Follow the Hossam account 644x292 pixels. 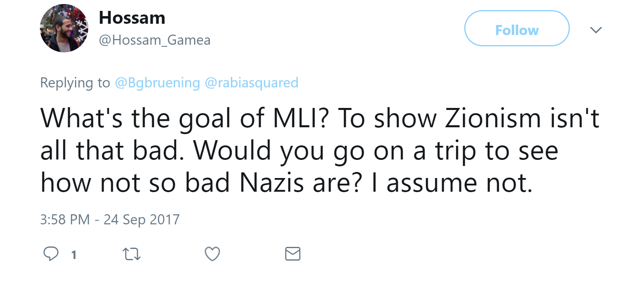pos(517,29)
